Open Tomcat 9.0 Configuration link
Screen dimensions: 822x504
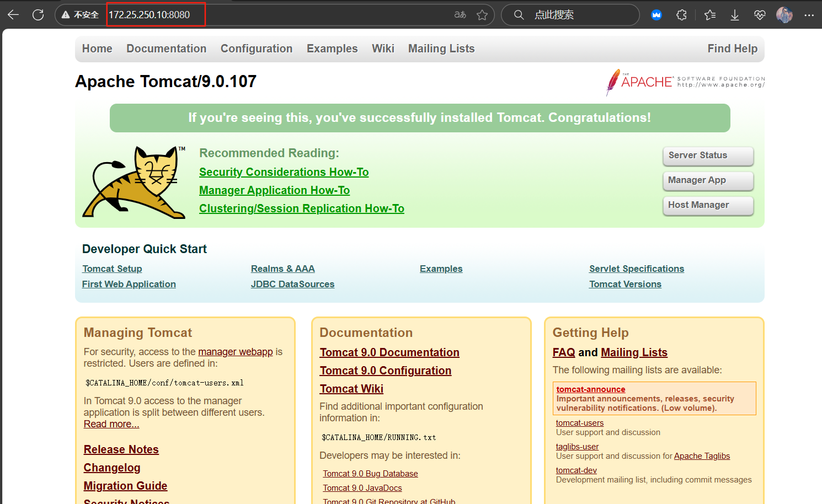pos(386,371)
